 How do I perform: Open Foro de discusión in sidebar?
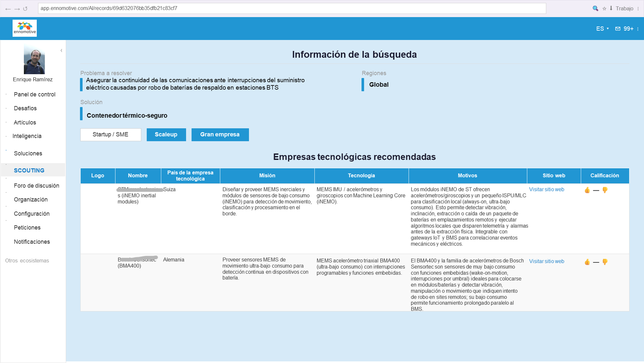coord(36,186)
